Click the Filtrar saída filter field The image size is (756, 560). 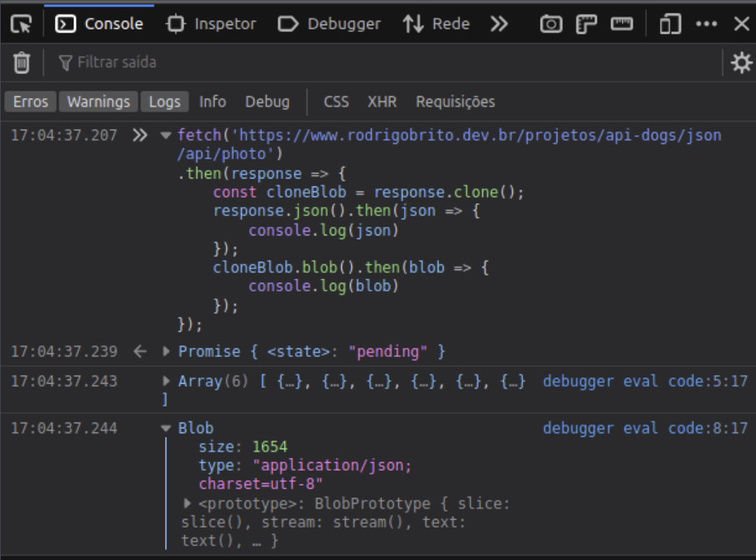coord(288,63)
